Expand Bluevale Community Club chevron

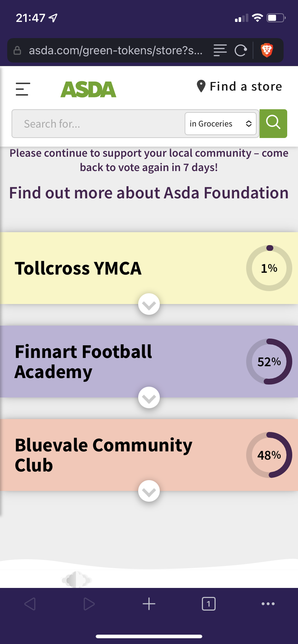[x=149, y=491]
